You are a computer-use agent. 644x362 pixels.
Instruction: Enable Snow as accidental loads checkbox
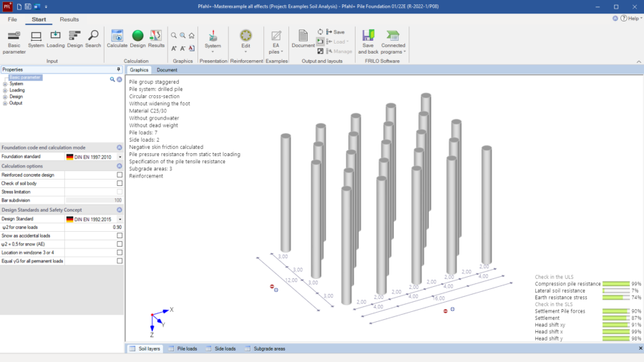(119, 235)
